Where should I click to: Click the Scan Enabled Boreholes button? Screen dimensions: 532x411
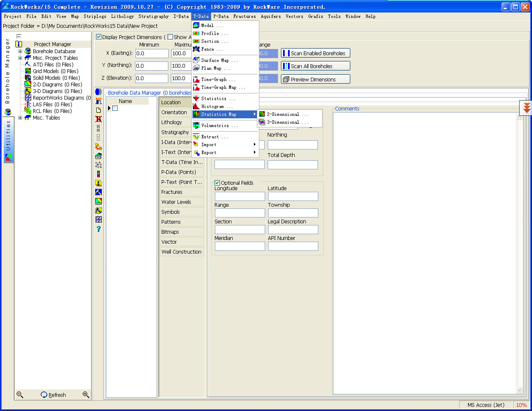click(315, 53)
